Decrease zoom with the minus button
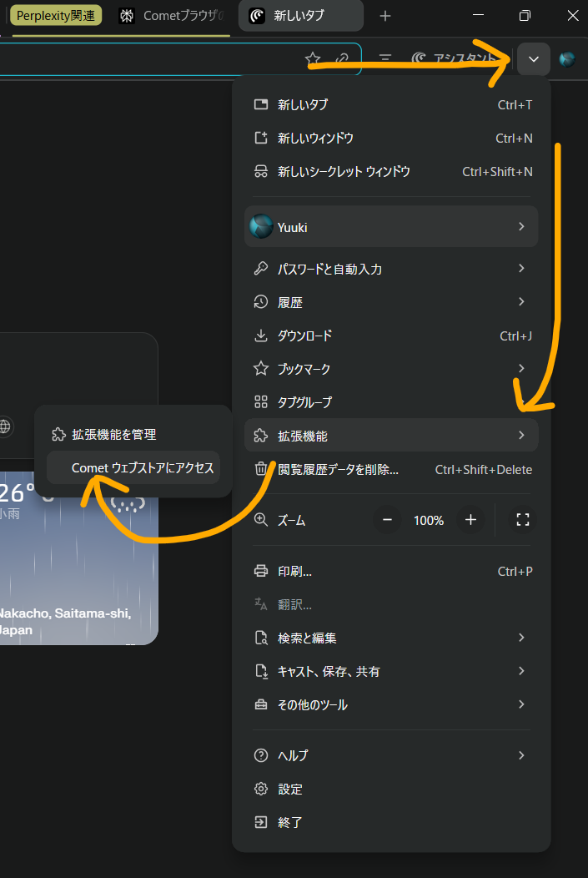This screenshot has width=588, height=878. pos(387,520)
